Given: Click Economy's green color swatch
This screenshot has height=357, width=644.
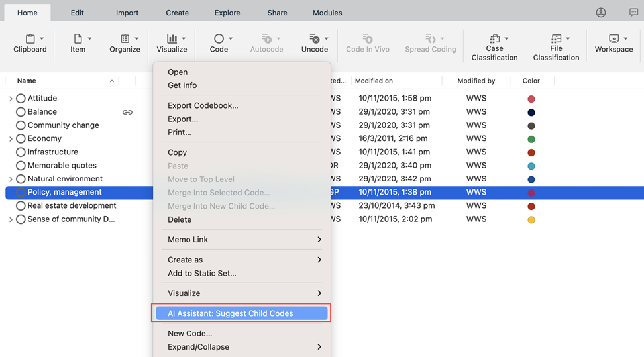Looking at the screenshot, I should (531, 139).
